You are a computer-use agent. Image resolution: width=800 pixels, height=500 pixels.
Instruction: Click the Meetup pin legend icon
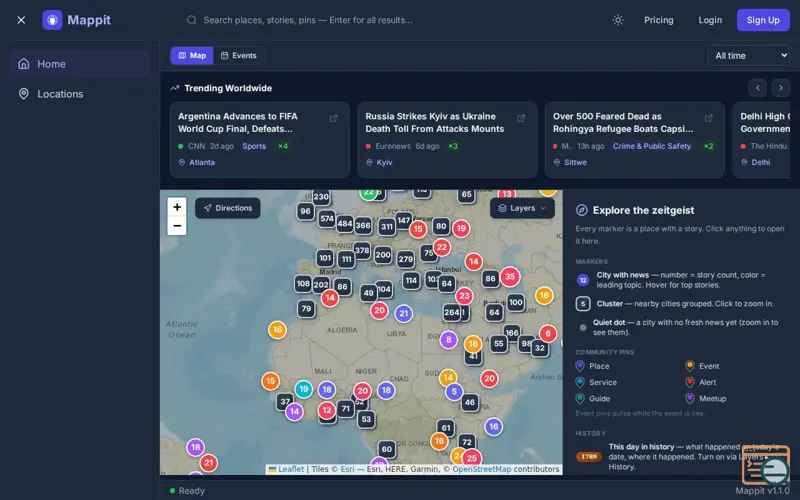point(690,398)
